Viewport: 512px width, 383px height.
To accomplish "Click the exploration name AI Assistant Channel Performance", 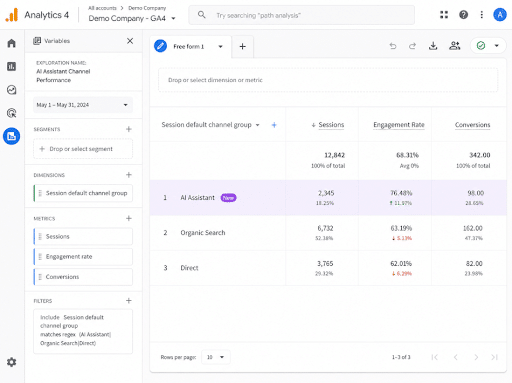I will pyautogui.click(x=63, y=76).
